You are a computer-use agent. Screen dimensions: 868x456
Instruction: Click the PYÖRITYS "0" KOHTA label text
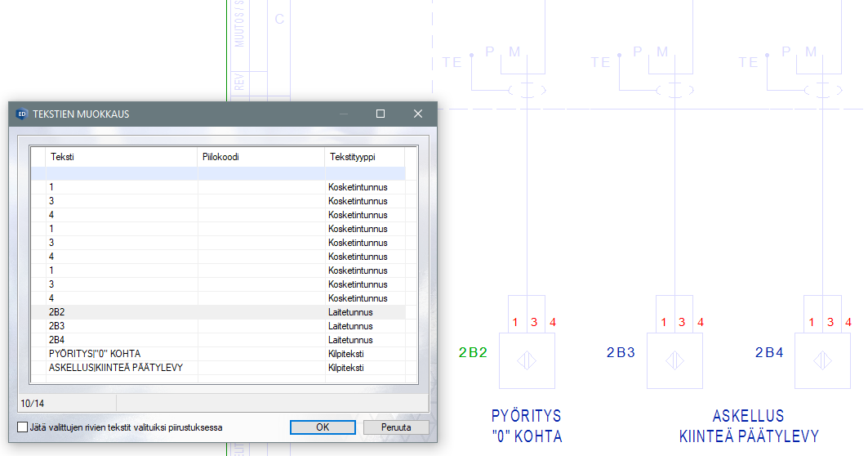tap(526, 426)
